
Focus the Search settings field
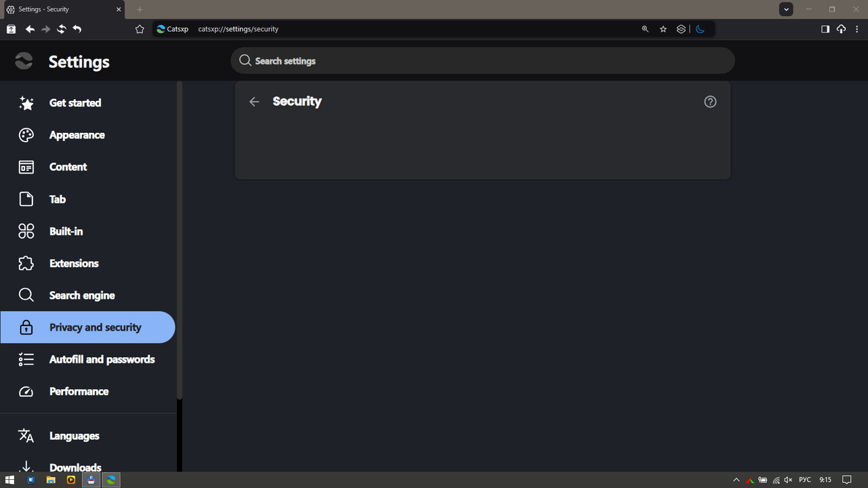pos(482,61)
